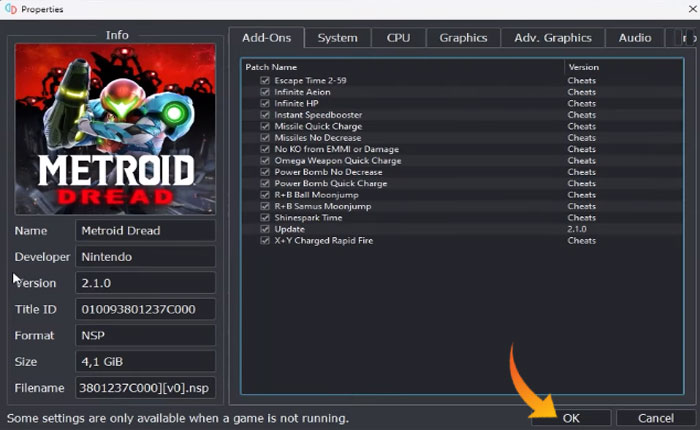This screenshot has height=430, width=700.
Task: Click the Cancel button
Action: 655,418
